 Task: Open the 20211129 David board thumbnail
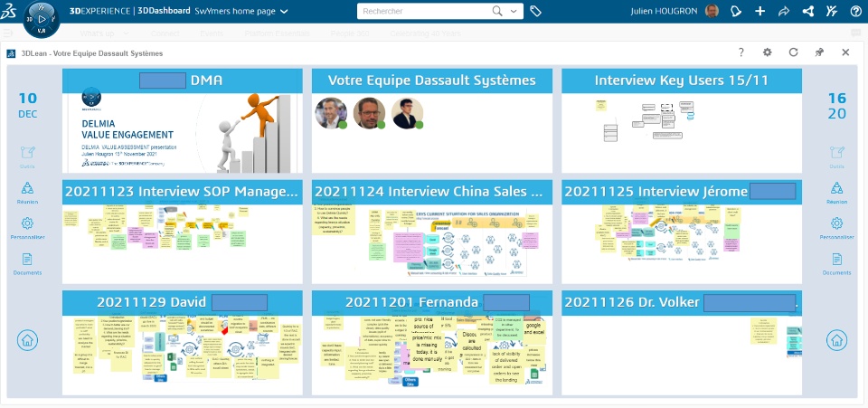pyautogui.click(x=182, y=356)
